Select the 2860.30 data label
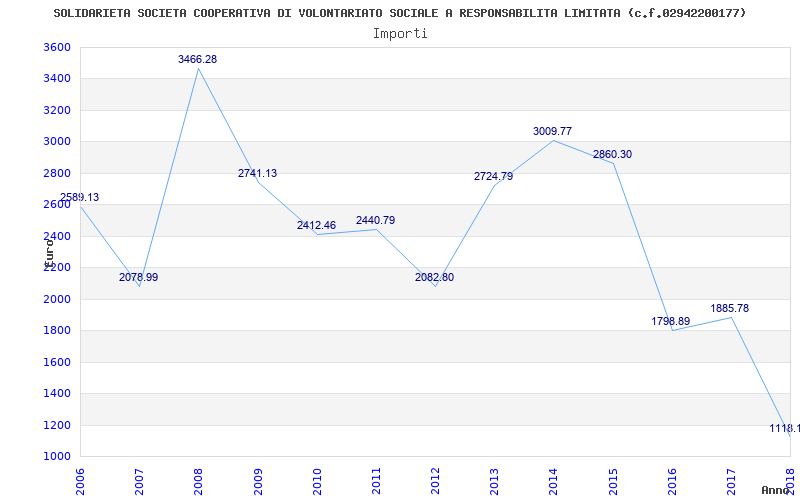 (x=612, y=154)
